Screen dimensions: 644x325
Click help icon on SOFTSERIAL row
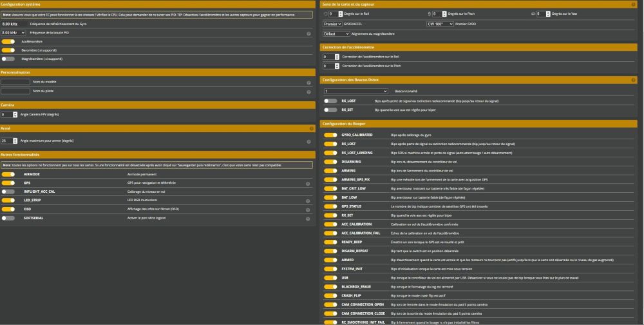(309, 218)
